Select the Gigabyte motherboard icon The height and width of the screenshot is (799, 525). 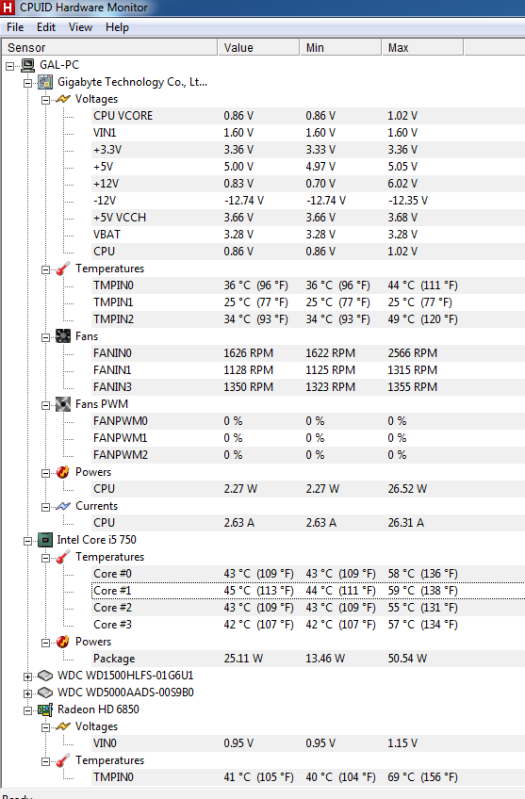(45, 82)
